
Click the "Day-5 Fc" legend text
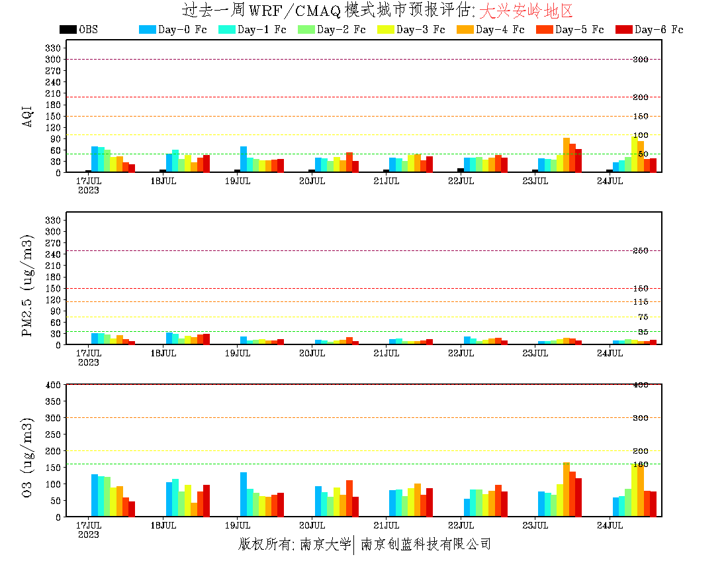click(x=580, y=30)
